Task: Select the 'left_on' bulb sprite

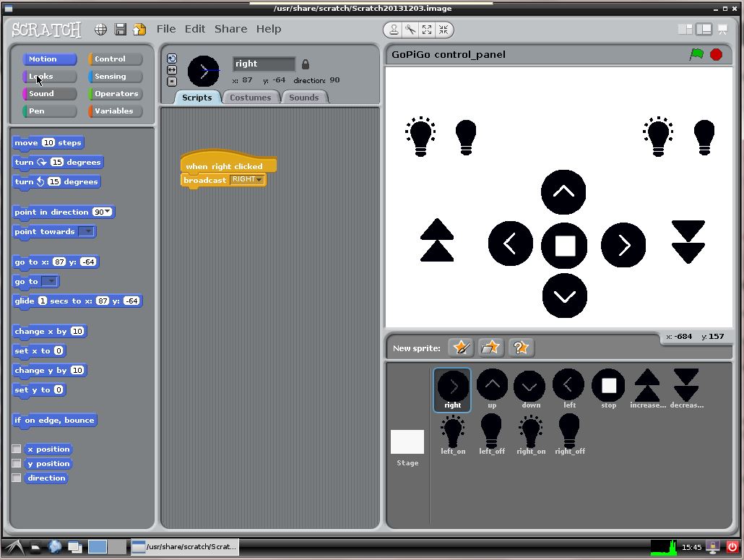Action: pyautogui.click(x=453, y=435)
